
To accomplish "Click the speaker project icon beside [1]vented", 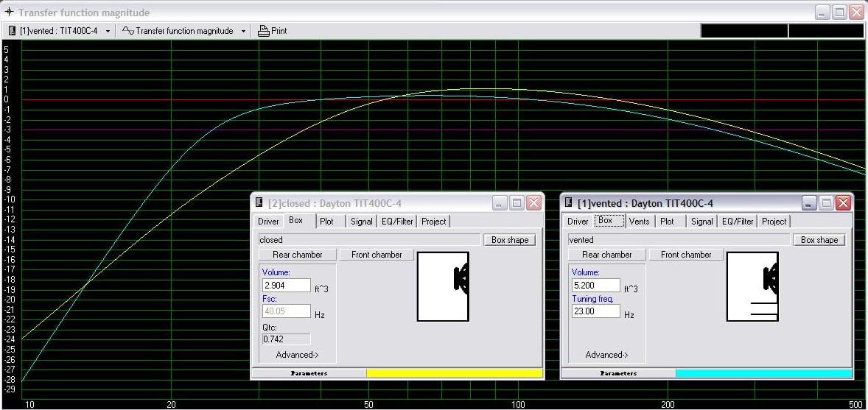I will pyautogui.click(x=13, y=31).
